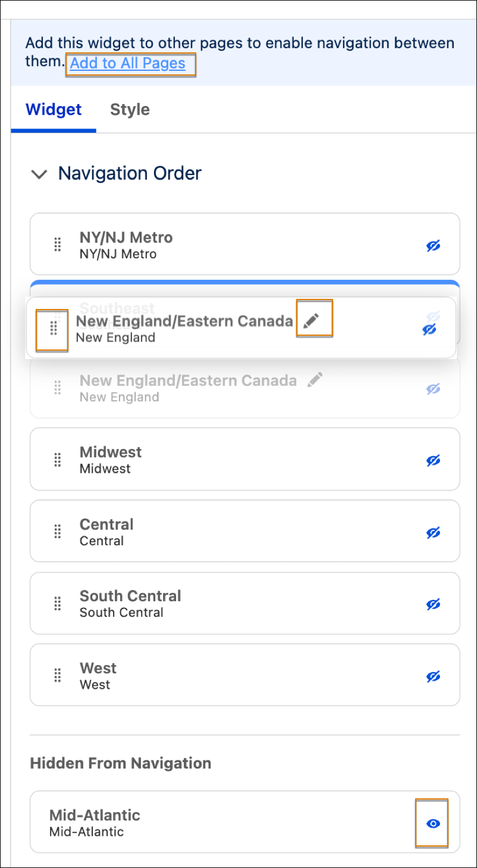The height and width of the screenshot is (868, 477).
Task: Click the faded pencil icon on ghost New England row
Action: pos(315,380)
